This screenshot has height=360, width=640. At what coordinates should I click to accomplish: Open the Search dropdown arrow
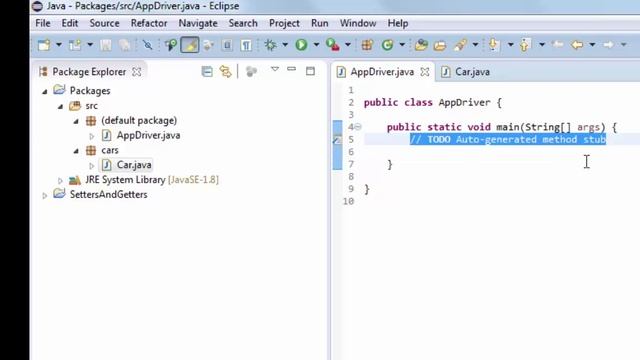[475, 44]
